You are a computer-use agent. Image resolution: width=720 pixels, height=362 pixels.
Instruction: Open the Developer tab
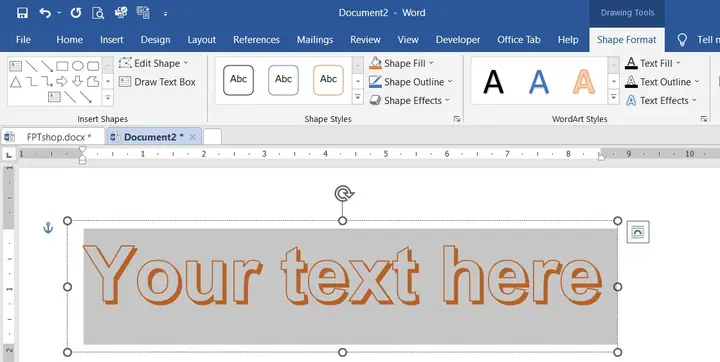458,40
